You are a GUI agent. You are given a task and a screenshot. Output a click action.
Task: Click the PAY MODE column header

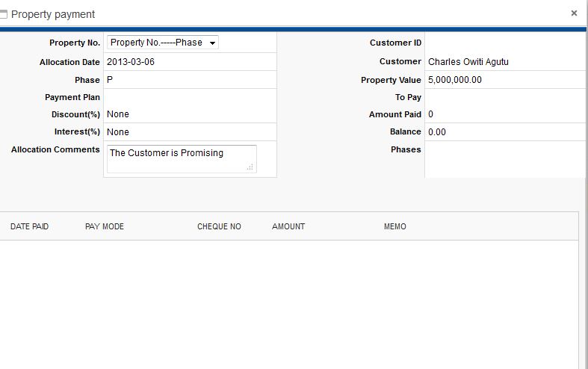point(105,226)
